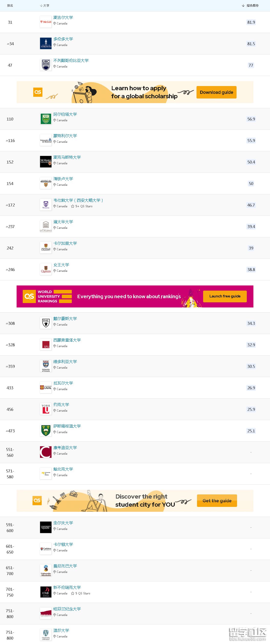Open the 滑铁卢大学 link
Image resolution: width=270 pixels, height=644 pixels.
tap(63, 179)
